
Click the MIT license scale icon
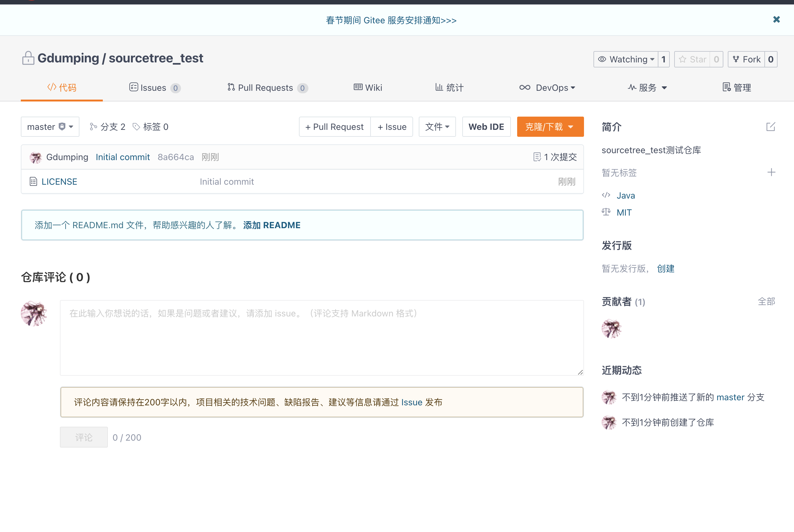point(606,212)
